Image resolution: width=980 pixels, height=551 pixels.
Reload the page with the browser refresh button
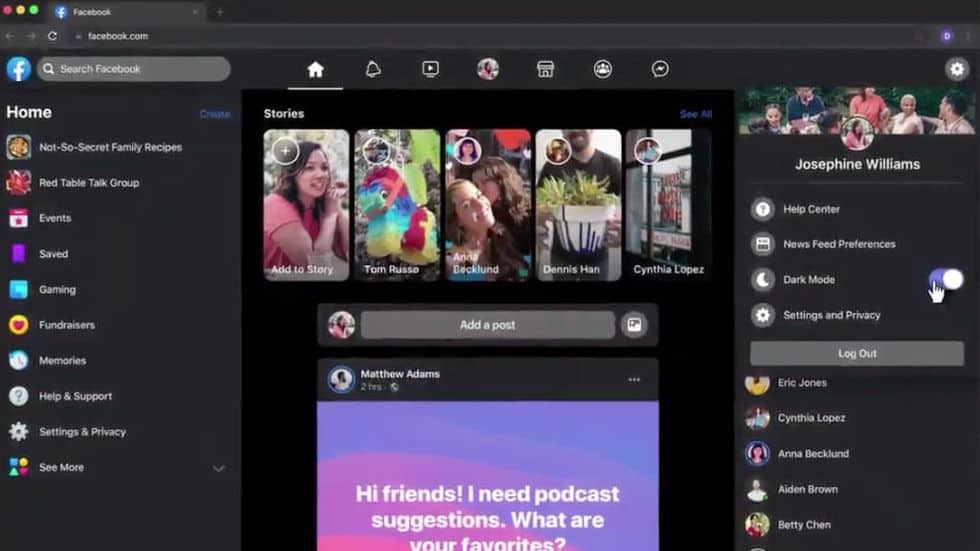pyautogui.click(x=52, y=36)
